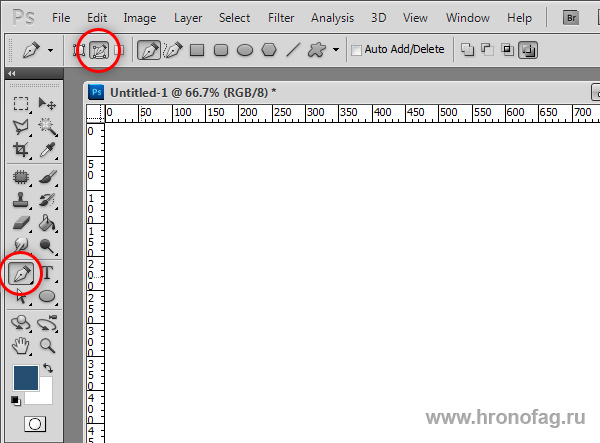Swap foreground and background colors
The image size is (600, 443).
[x=46, y=369]
